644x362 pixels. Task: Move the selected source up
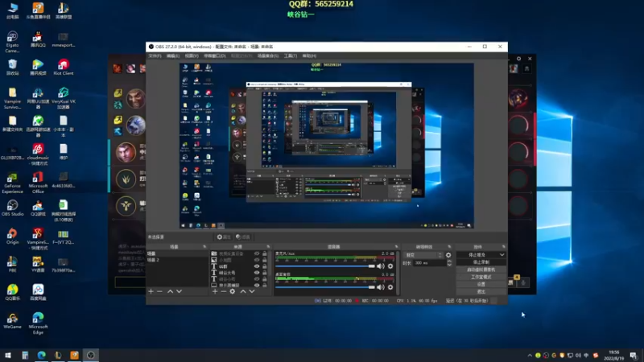[x=243, y=291]
